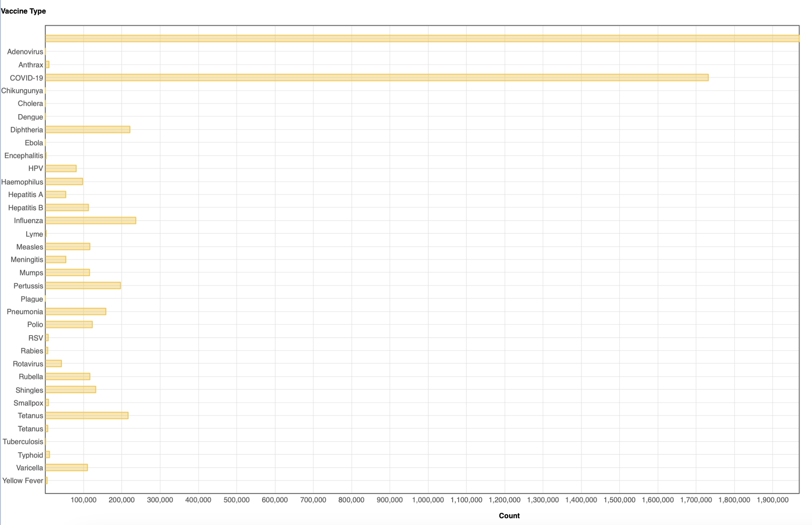
Task: Click the '300,000' tick label
Action: coord(160,500)
